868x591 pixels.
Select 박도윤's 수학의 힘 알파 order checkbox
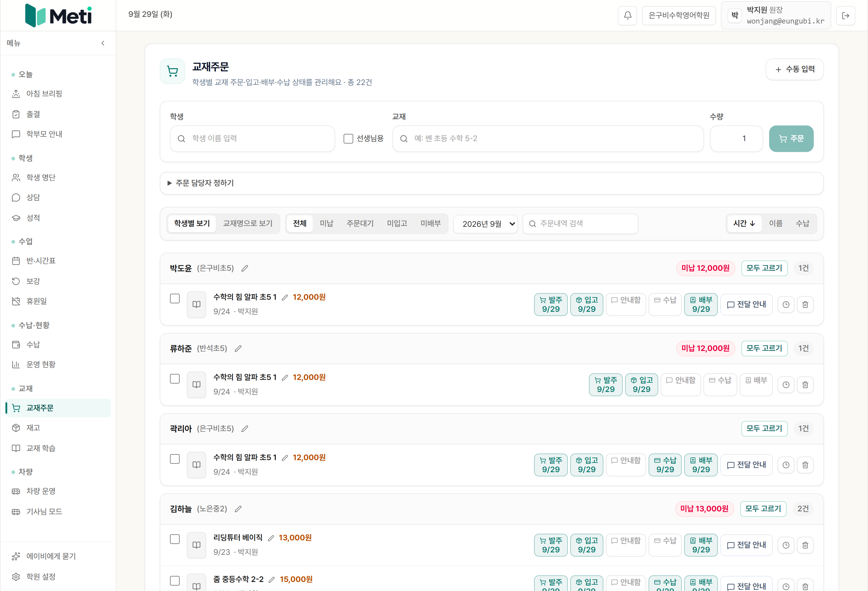(175, 299)
